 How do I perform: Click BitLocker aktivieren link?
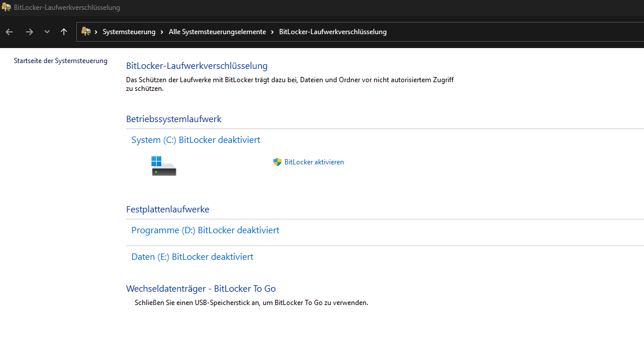(x=314, y=162)
